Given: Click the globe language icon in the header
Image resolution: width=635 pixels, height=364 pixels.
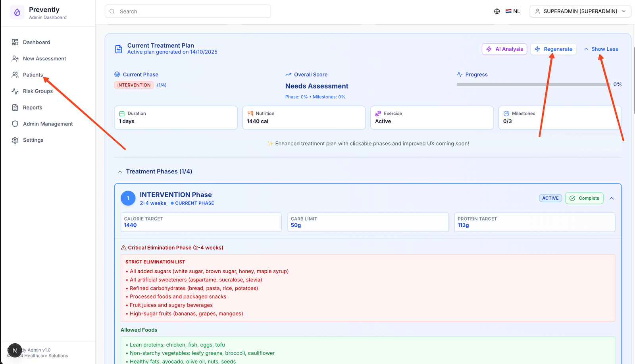Looking at the screenshot, I should (497, 11).
